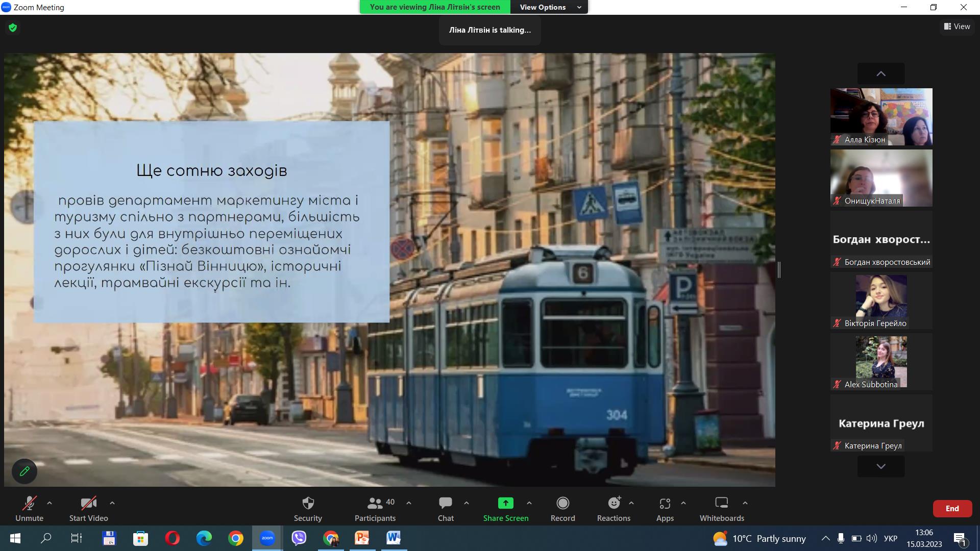Image resolution: width=980 pixels, height=551 pixels.
Task: Start Video with the camera toggle
Action: [88, 504]
